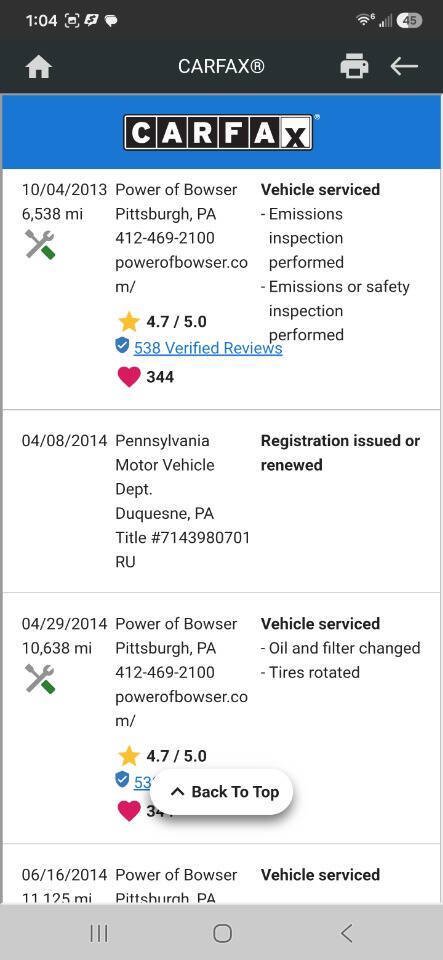Viewport: 443px width, 960px height.
Task: Open the 538 Verified Reviews link
Action: point(208,348)
